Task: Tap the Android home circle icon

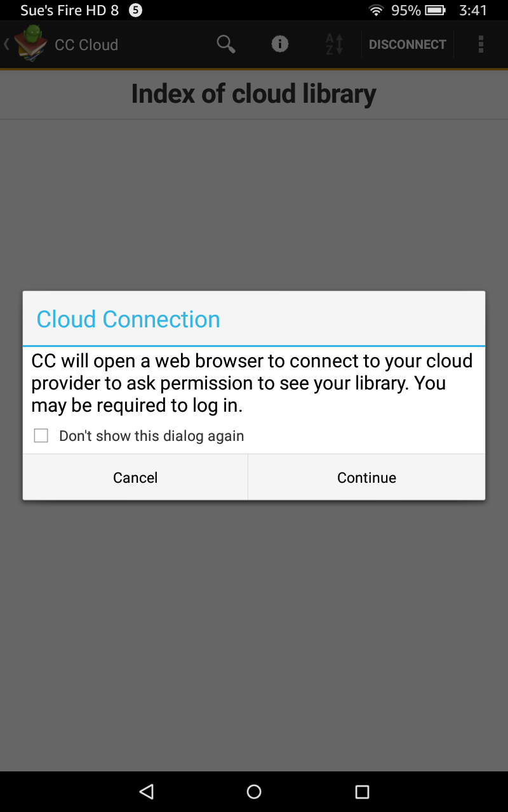Action: tap(254, 791)
